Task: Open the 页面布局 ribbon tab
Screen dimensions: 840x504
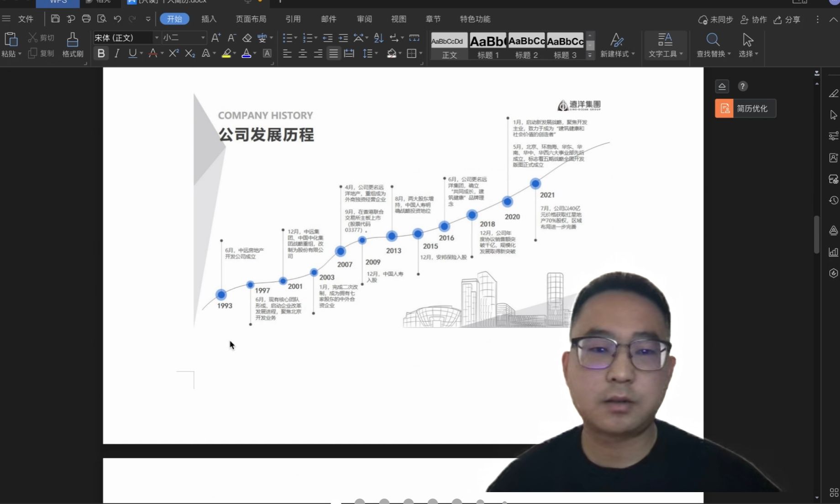Action: pos(251,19)
